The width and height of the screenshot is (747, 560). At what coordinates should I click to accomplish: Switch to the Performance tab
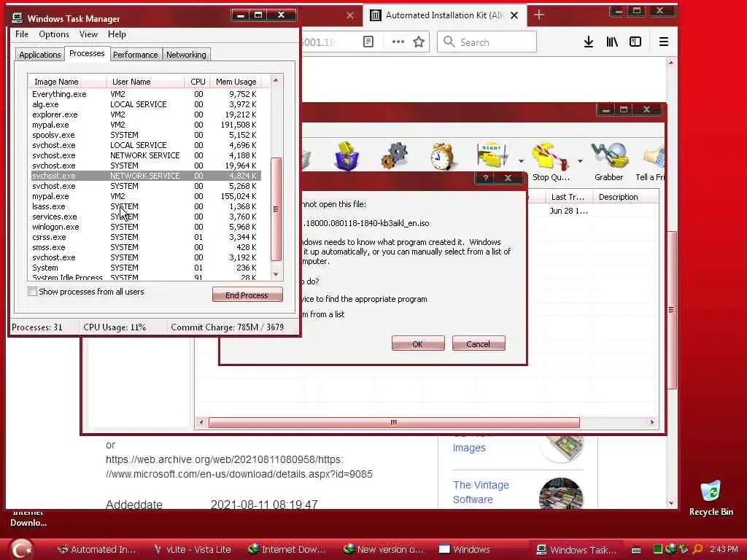pyautogui.click(x=135, y=55)
